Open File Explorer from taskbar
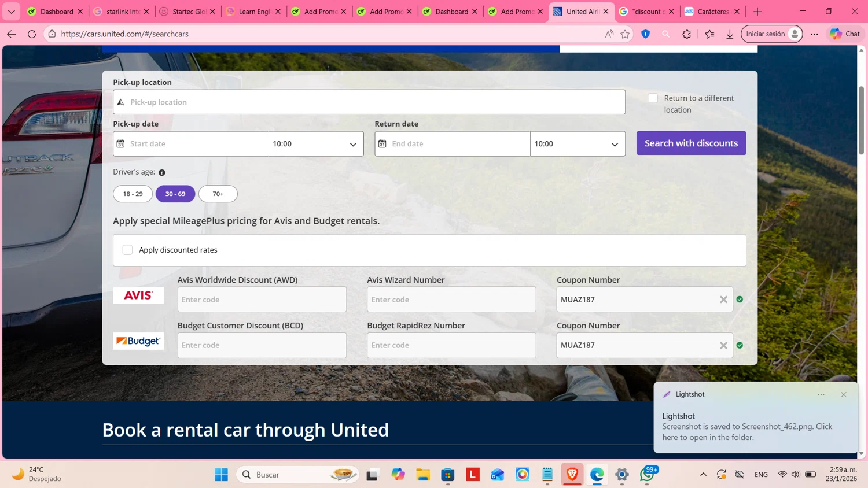 pyautogui.click(x=423, y=475)
